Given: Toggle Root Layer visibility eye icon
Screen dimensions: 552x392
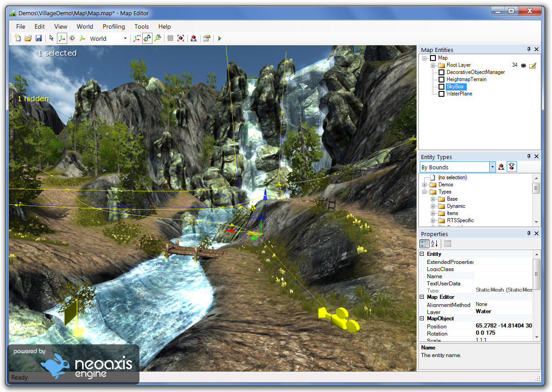Looking at the screenshot, I should 523,65.
